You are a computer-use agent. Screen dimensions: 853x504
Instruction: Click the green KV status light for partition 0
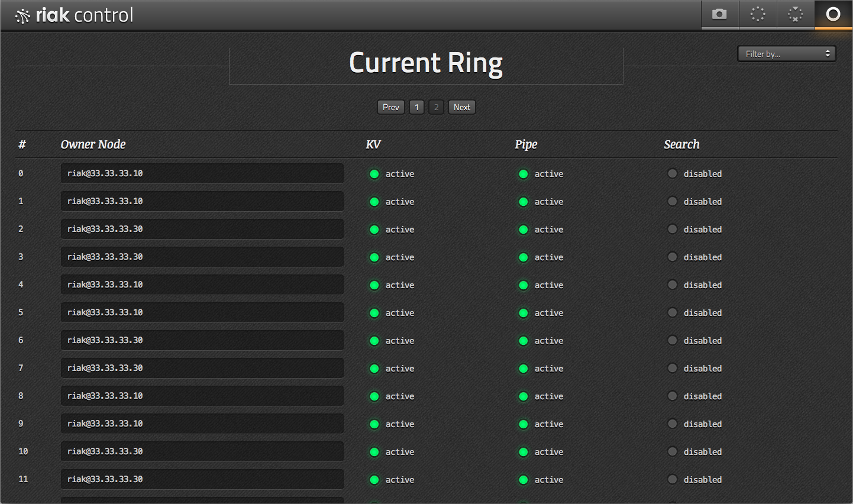click(374, 174)
